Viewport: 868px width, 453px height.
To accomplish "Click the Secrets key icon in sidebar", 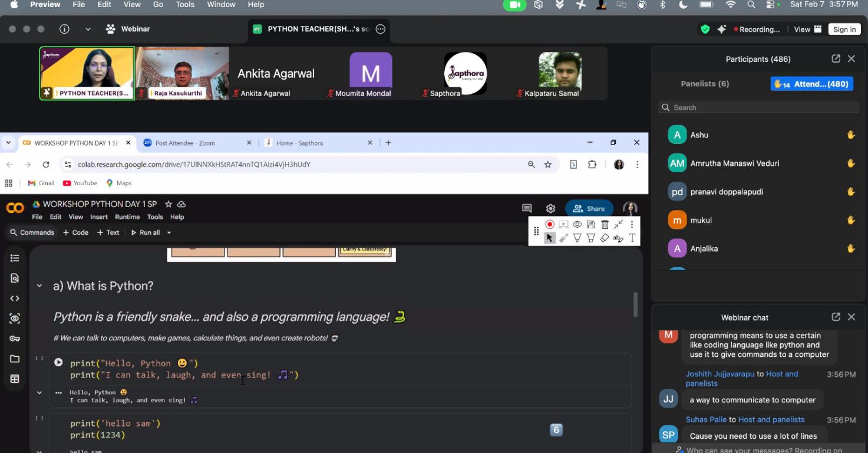I will pos(15,339).
